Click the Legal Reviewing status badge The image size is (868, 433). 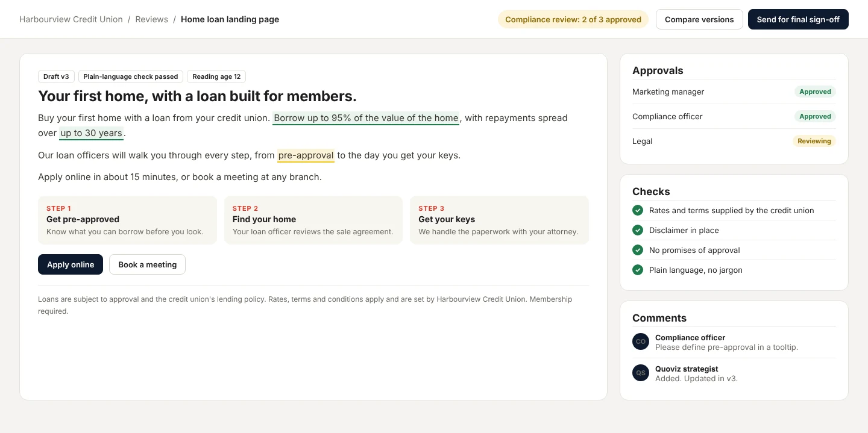tap(814, 141)
